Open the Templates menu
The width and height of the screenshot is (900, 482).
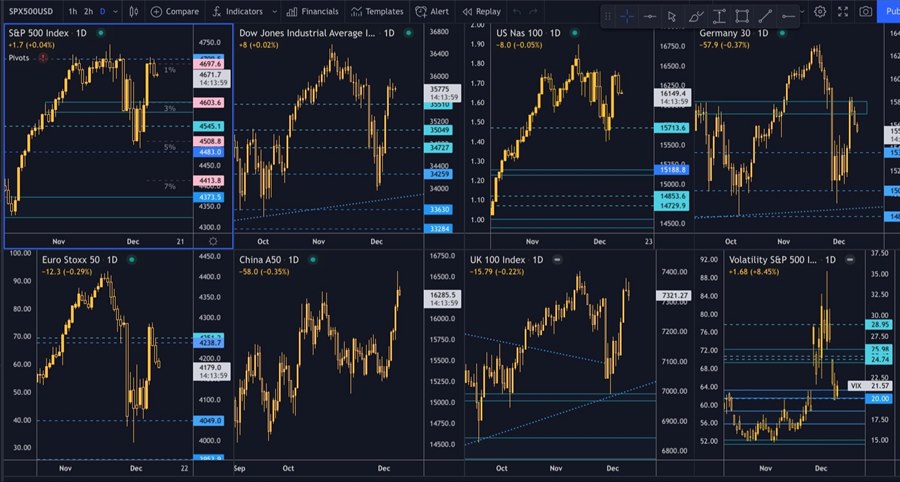378,11
